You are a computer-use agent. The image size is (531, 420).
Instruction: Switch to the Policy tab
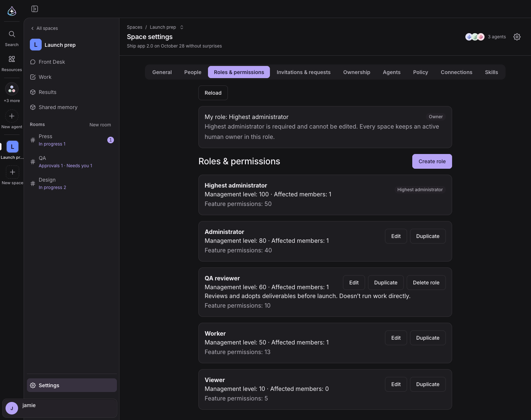point(420,72)
